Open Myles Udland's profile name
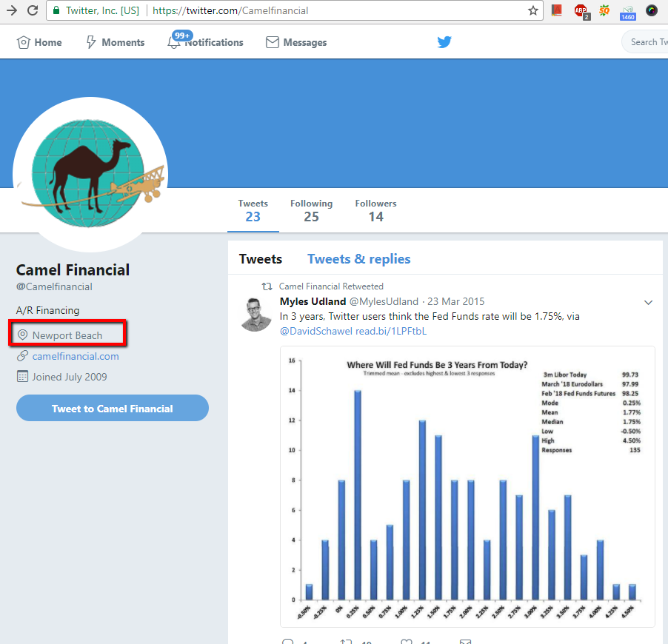 coord(313,301)
